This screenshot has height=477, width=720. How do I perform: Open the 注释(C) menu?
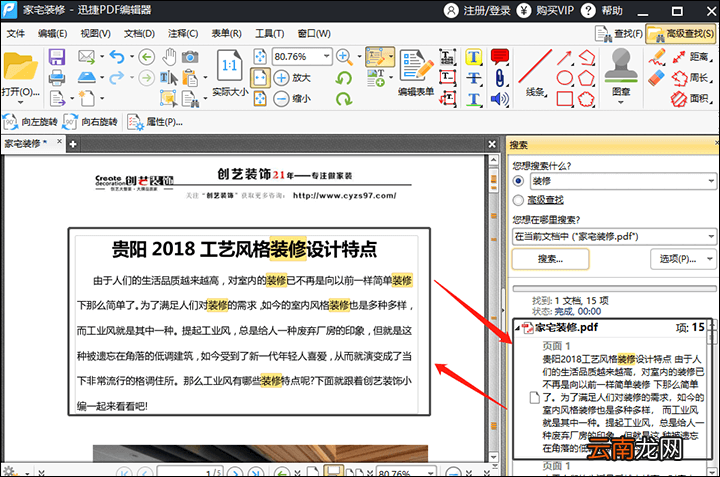point(183,34)
